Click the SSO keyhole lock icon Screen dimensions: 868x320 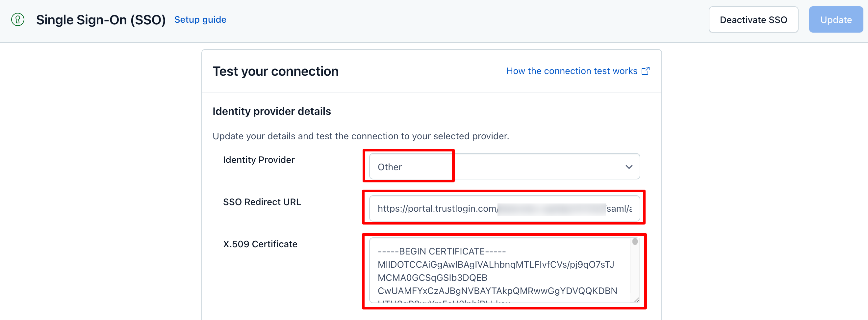pyautogui.click(x=18, y=19)
